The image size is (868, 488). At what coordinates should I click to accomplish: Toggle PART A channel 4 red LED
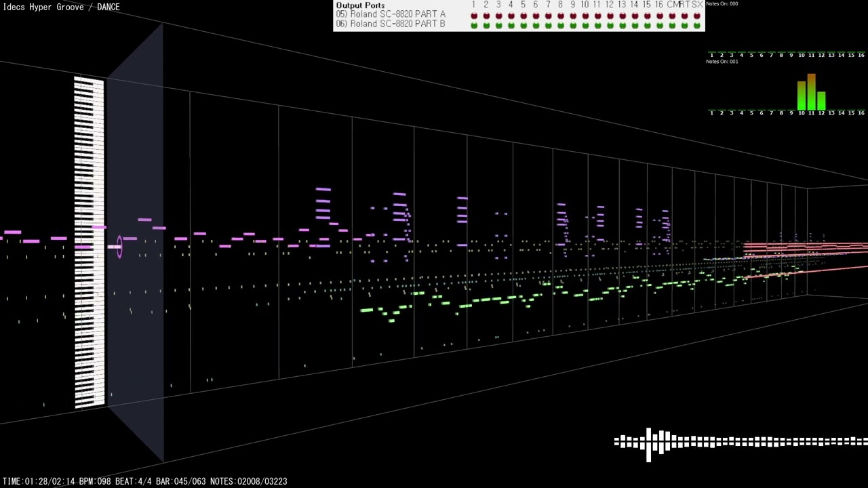click(x=511, y=16)
